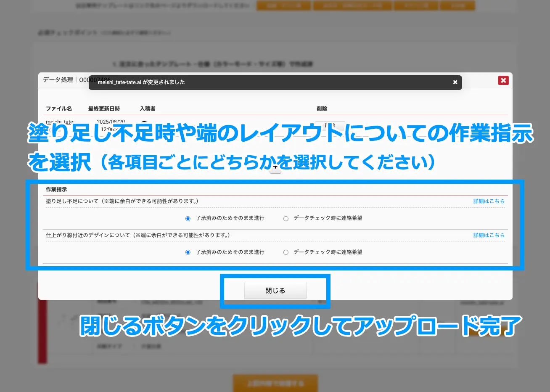Viewport: 550px width, 392px height.
Task: Select 了承済みのためそのまま進行 for 塗り足し不足
Action: 188,218
